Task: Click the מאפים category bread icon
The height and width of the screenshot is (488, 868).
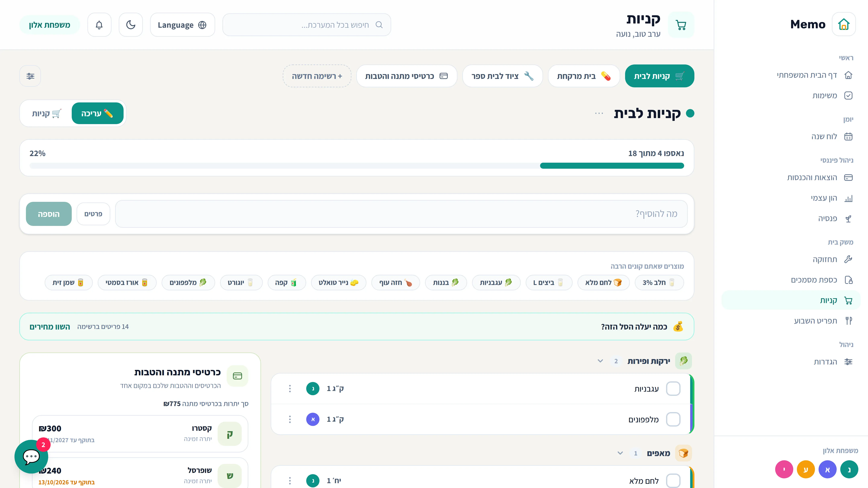Action: 683,453
